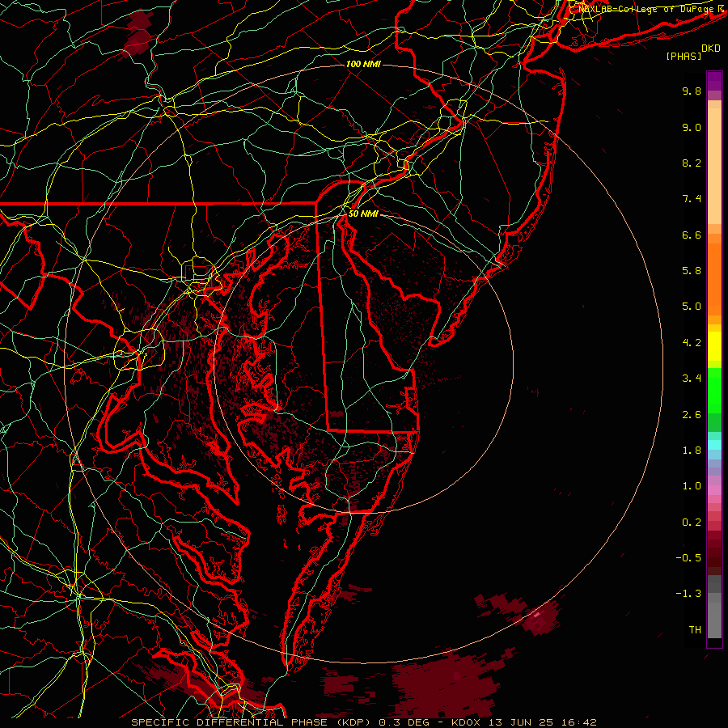
Task: Pick the pink color scale segment
Action: (x=714, y=490)
